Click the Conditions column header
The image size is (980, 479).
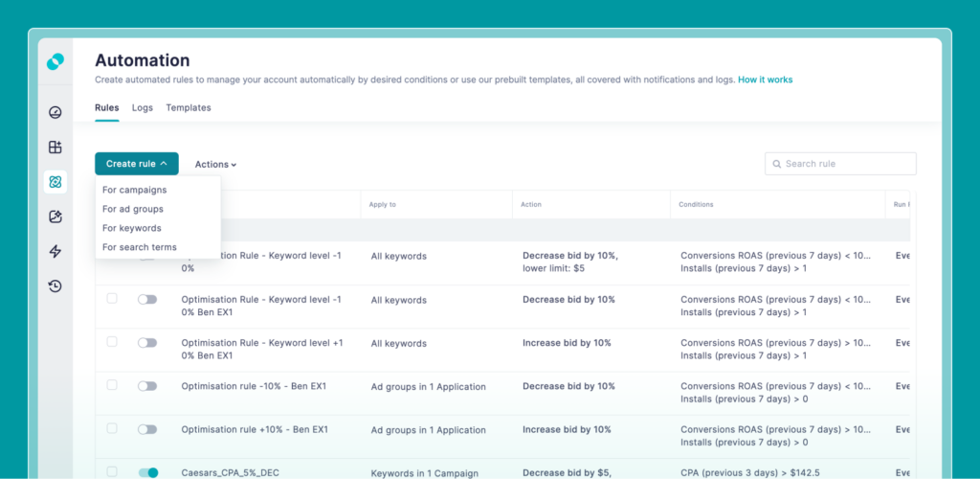tap(696, 204)
